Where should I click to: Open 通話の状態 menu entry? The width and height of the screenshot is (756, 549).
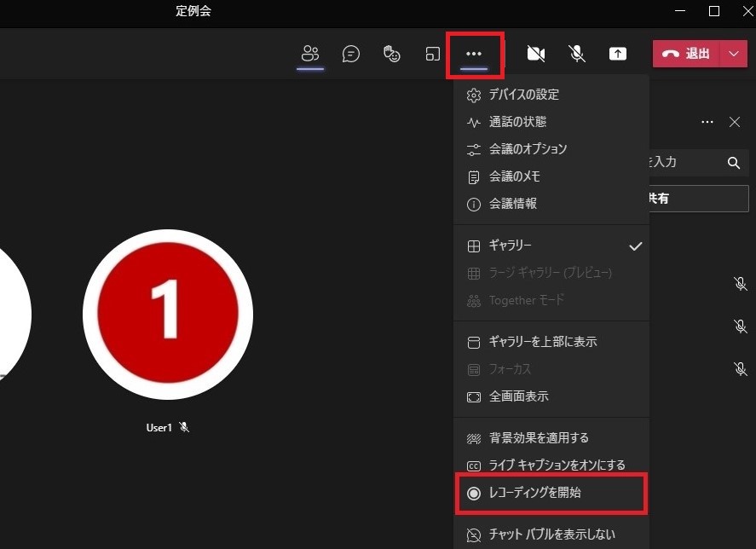(x=551, y=122)
